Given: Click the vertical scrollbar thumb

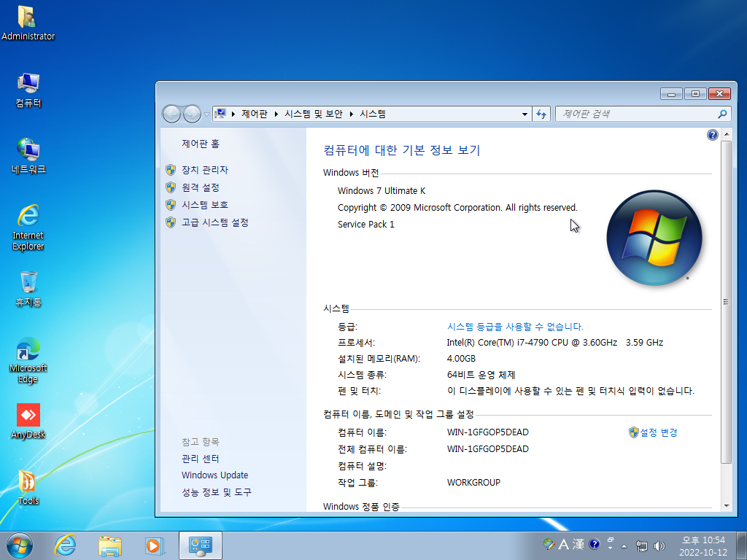Looking at the screenshot, I should pyautogui.click(x=726, y=302).
